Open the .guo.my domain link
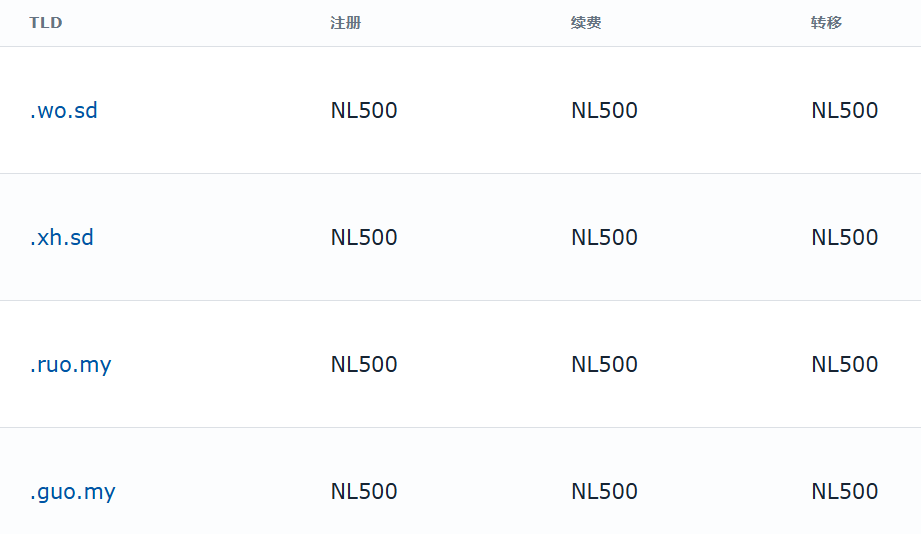921x534 pixels. (x=72, y=492)
